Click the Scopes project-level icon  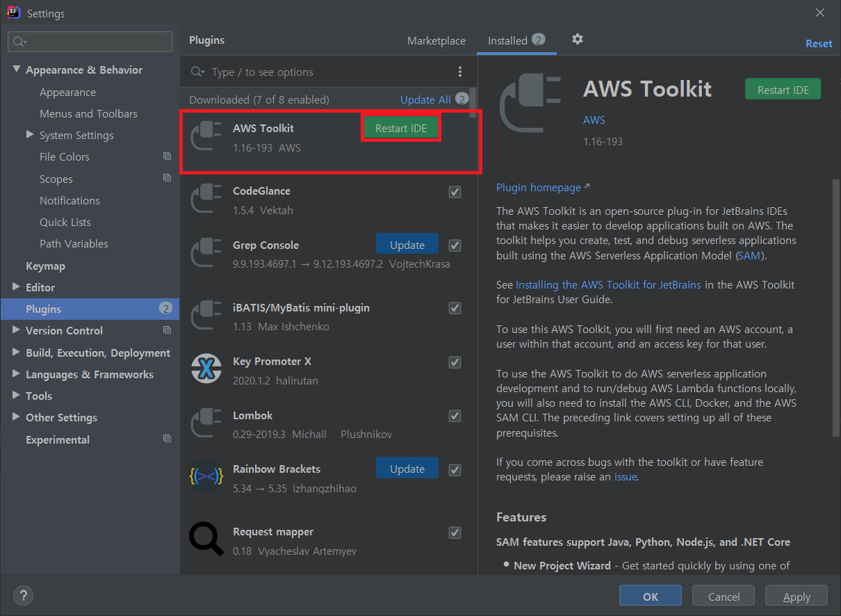click(x=167, y=178)
